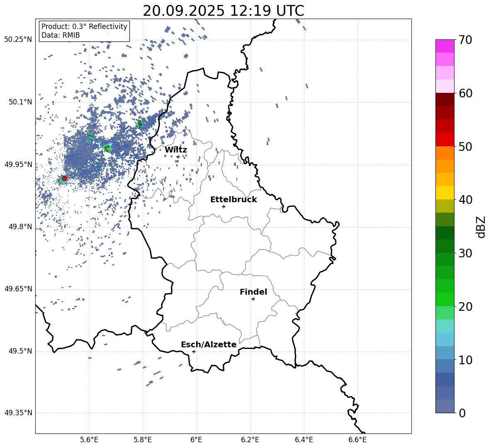Viewport: 491px width, 448px height.
Task: Select the Wiltz city label
Action: [x=176, y=150]
